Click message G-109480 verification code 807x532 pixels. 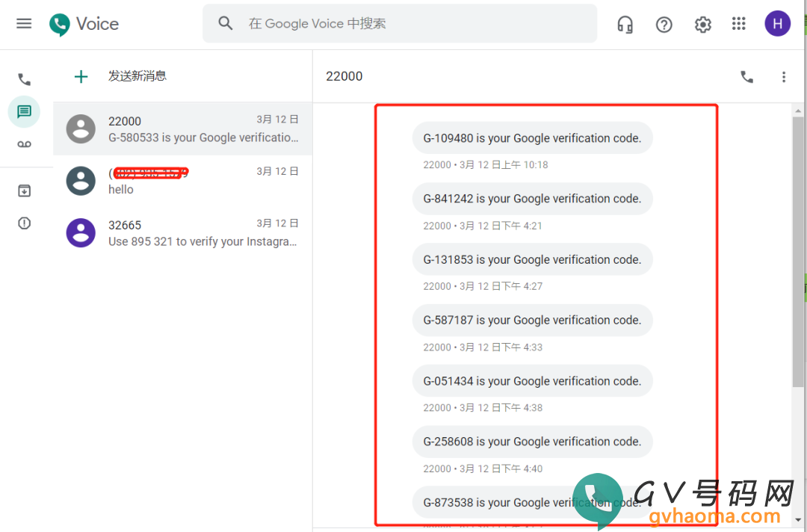(532, 138)
